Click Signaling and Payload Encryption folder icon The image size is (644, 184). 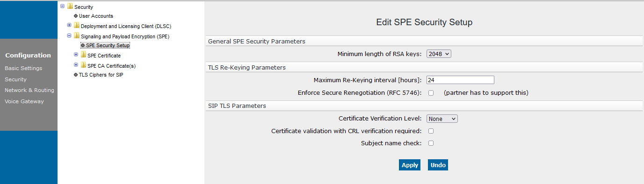(x=77, y=35)
